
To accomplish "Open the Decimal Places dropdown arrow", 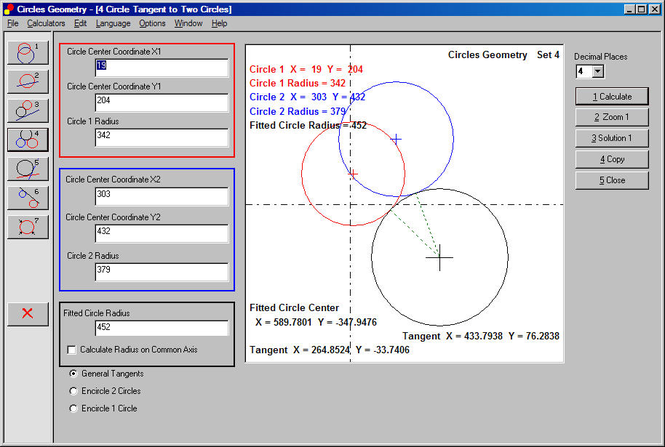I will [598, 71].
